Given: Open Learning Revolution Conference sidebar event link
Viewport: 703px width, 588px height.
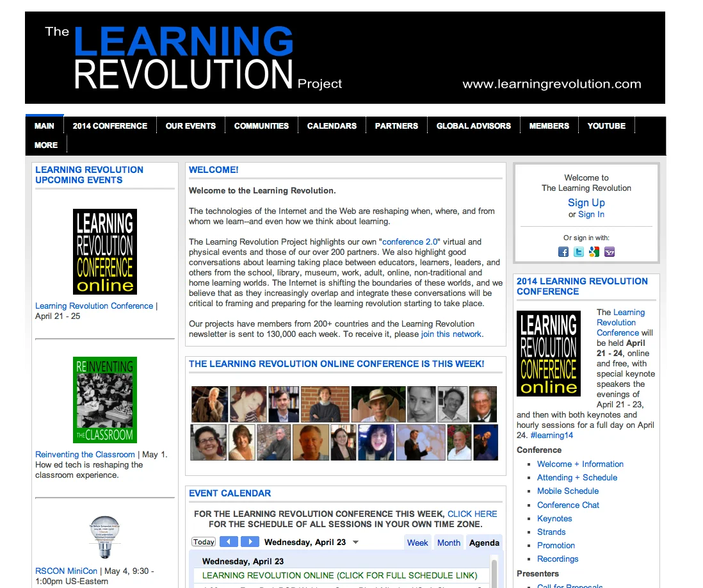Looking at the screenshot, I should click(x=94, y=306).
